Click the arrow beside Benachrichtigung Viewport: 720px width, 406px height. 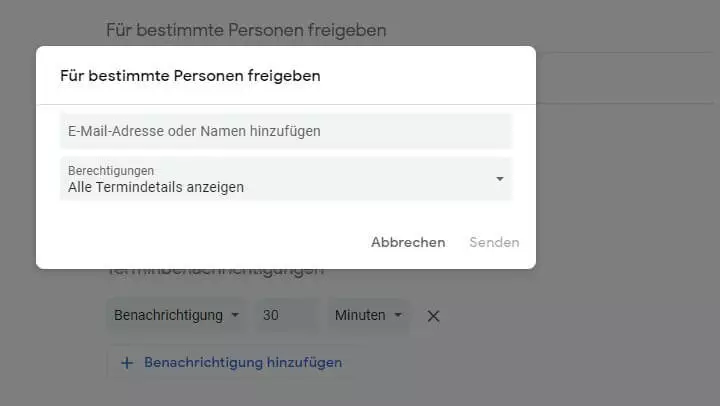tap(235, 315)
